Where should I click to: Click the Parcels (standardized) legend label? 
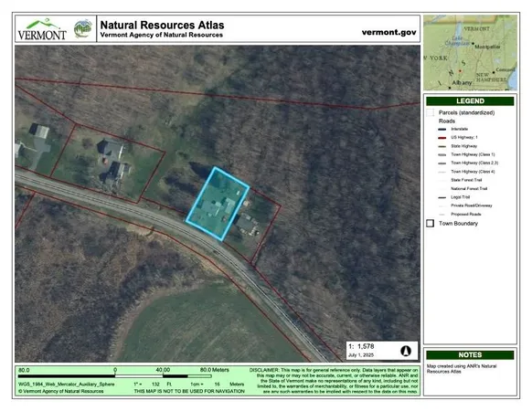click(x=466, y=112)
